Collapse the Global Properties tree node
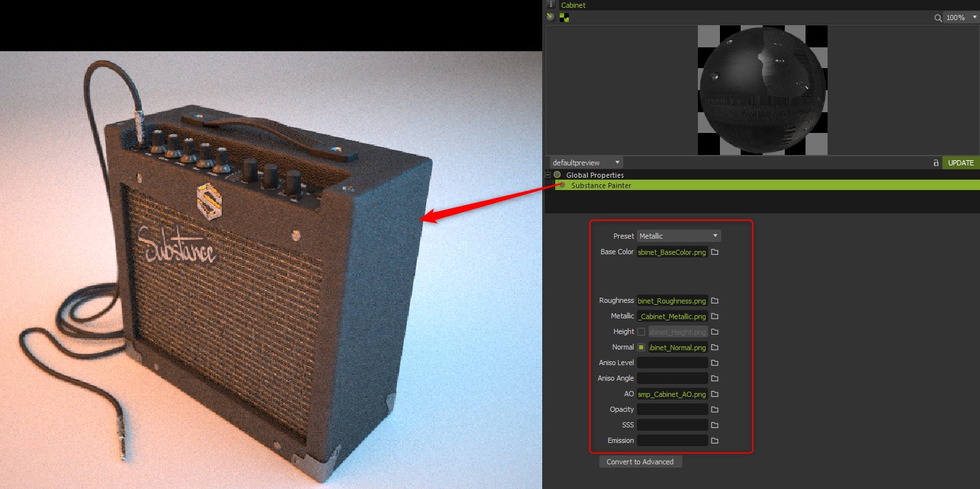Image resolution: width=980 pixels, height=489 pixels. (x=548, y=175)
